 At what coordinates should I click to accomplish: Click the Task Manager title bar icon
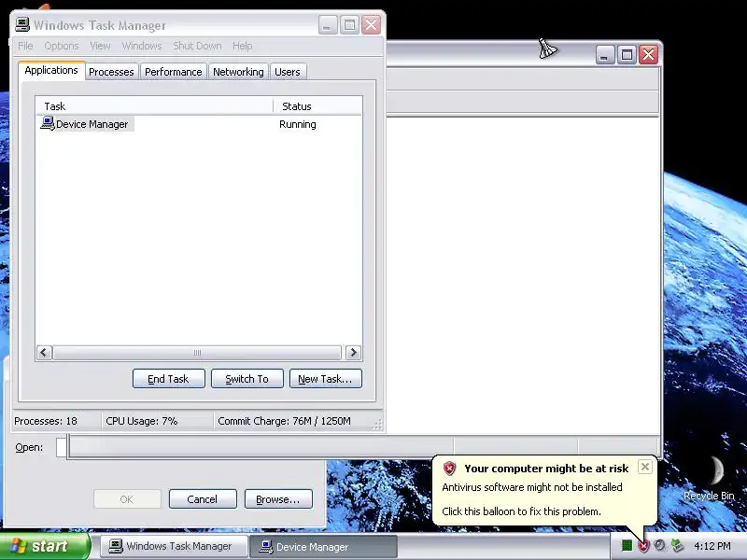pos(22,25)
